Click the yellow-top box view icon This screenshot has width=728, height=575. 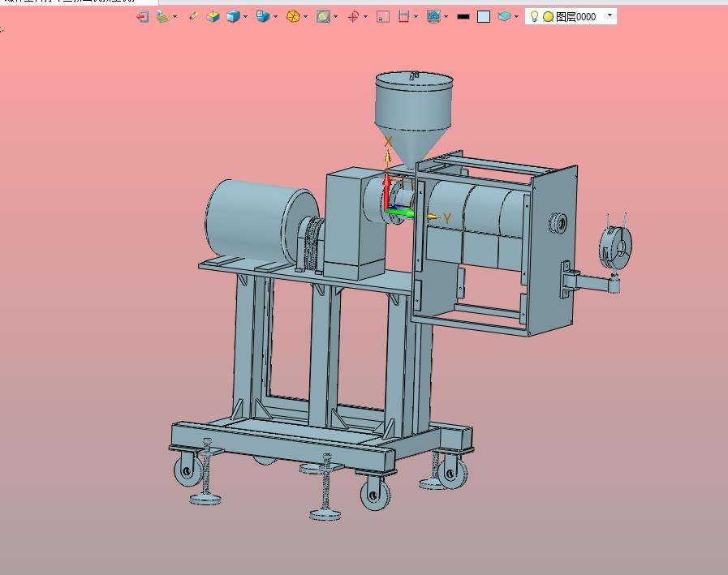[213, 17]
